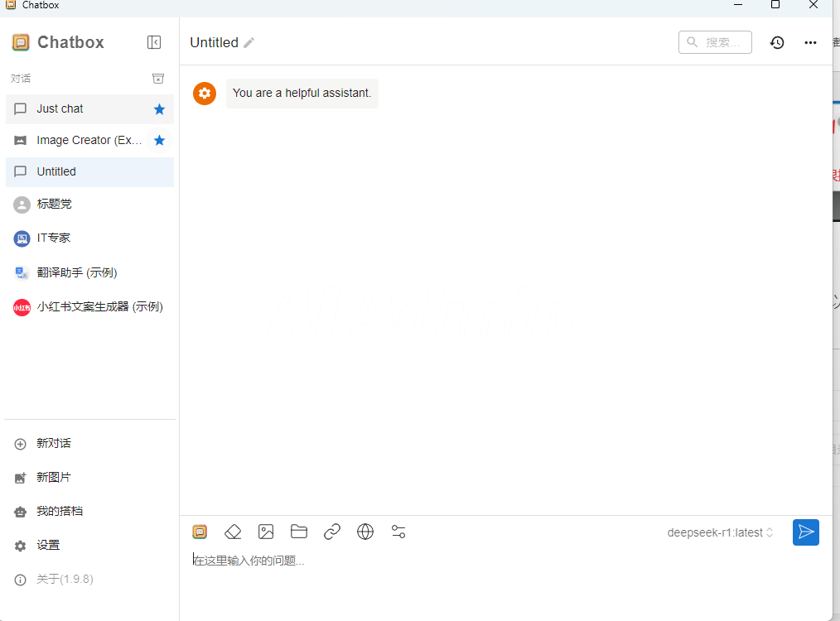
Task: Start a new chat with 新对话
Action: (x=54, y=443)
